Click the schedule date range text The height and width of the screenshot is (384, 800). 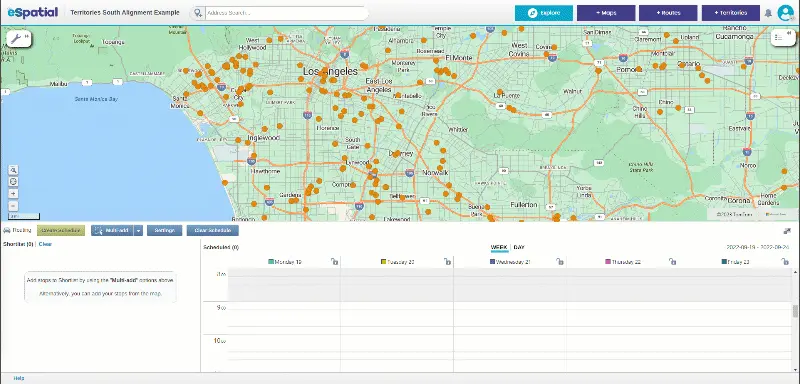point(759,247)
